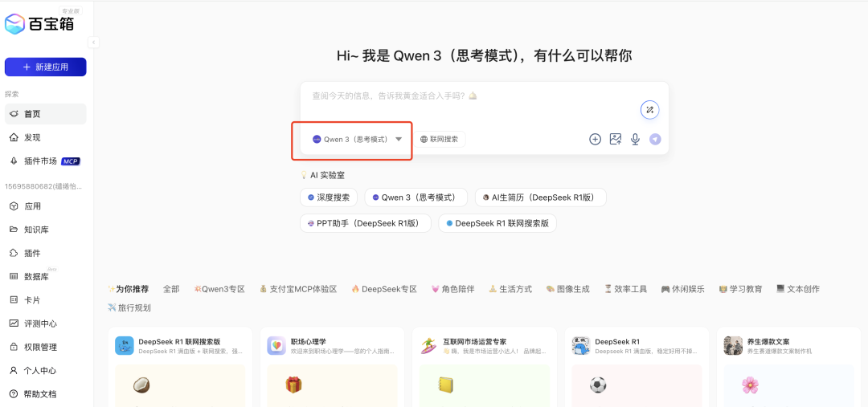Click the 权限管理 lock icon
The width and height of the screenshot is (868, 407).
coord(14,348)
